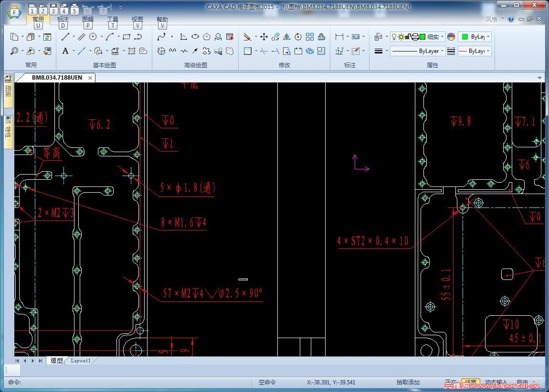
Task: Open the color wheel picker in 属性 panel
Action: tap(451, 37)
